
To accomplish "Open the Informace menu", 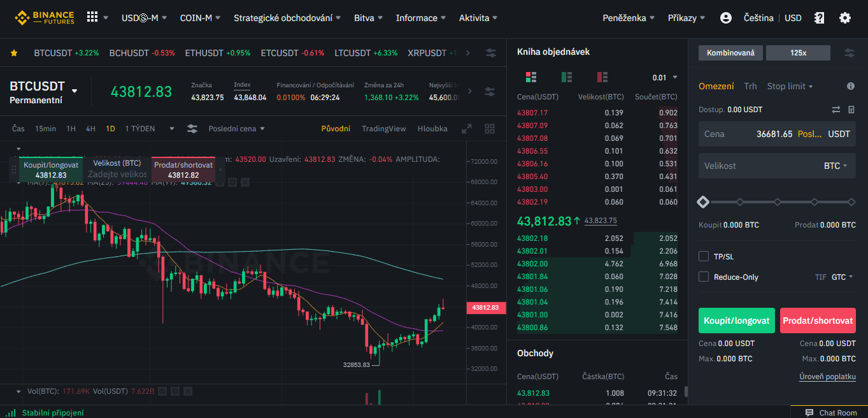I will (421, 18).
